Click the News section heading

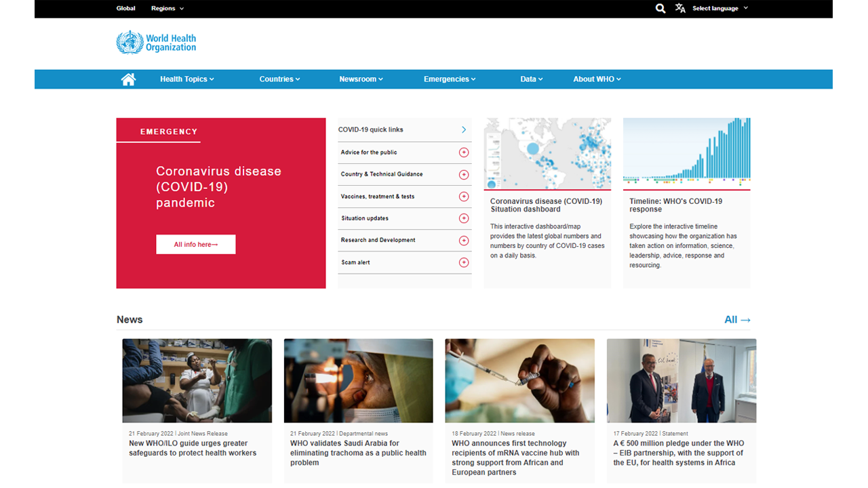tap(130, 320)
